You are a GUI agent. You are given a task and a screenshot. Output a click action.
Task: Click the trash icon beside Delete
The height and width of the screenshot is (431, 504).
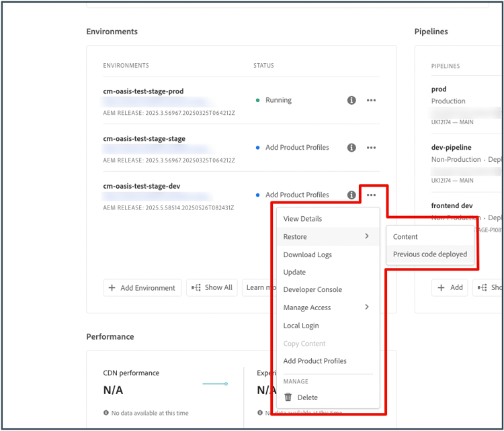pos(288,397)
